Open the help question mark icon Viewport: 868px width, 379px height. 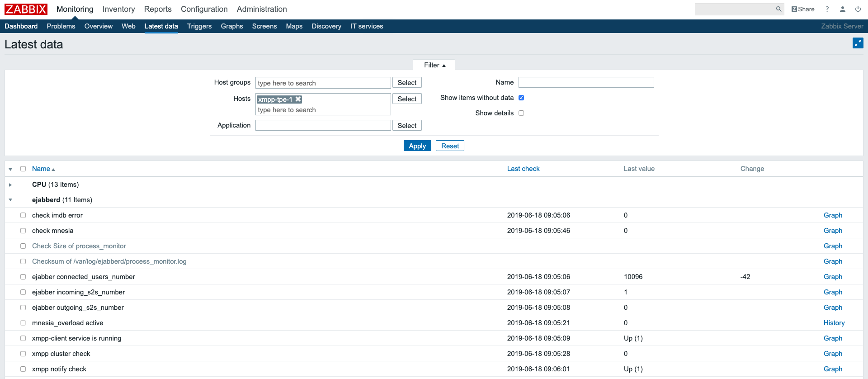tap(827, 9)
